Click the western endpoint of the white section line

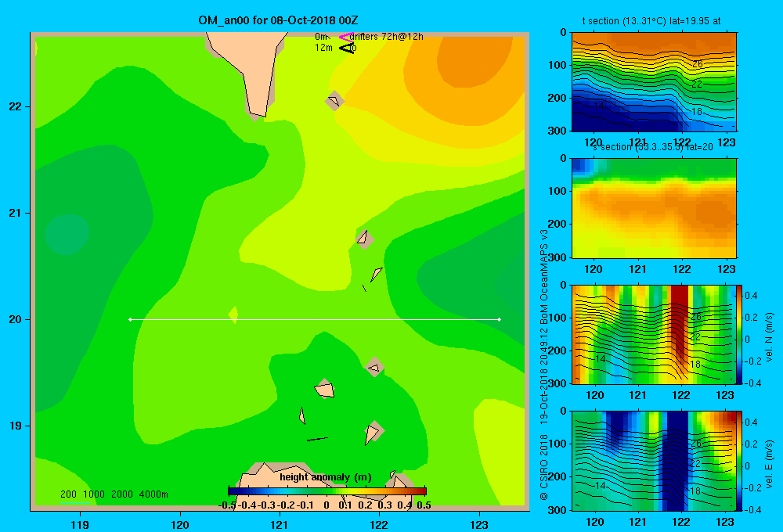tap(130, 319)
